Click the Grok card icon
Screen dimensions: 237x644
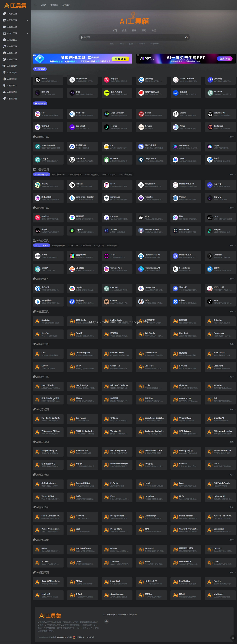[x=210, y=302]
